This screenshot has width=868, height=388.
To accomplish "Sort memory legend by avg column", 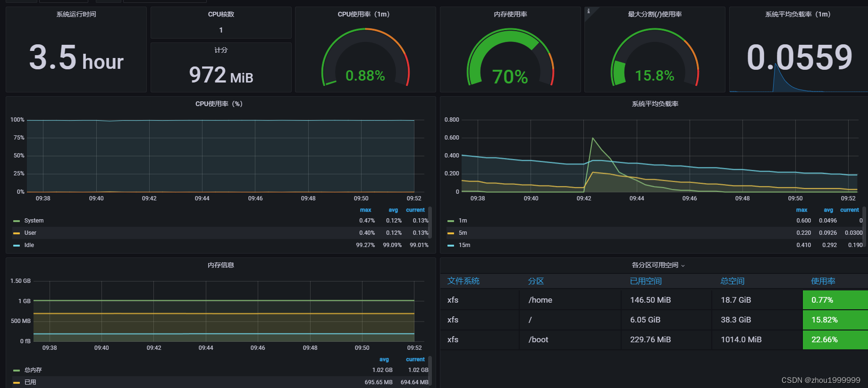I will (384, 359).
